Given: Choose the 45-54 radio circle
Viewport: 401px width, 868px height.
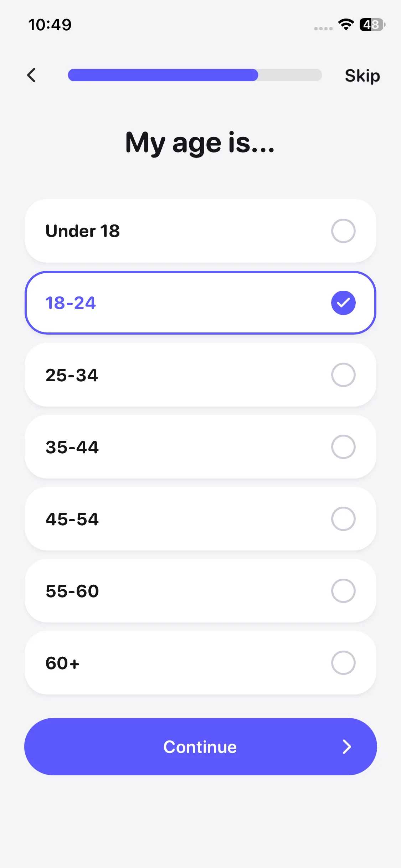Looking at the screenshot, I should 343,519.
